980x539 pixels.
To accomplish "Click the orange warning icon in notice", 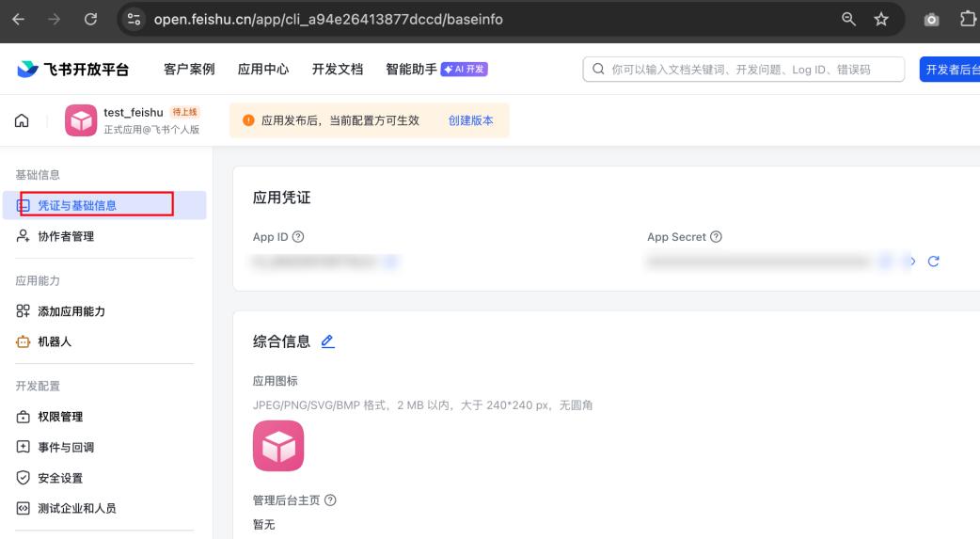I will (248, 120).
